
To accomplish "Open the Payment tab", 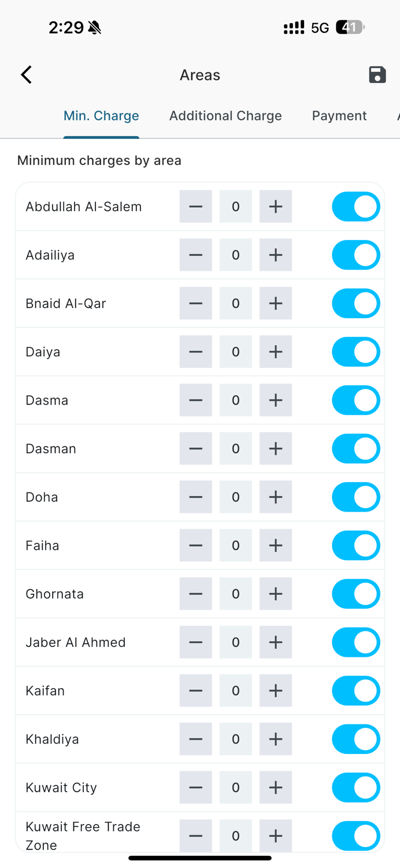I will point(339,116).
